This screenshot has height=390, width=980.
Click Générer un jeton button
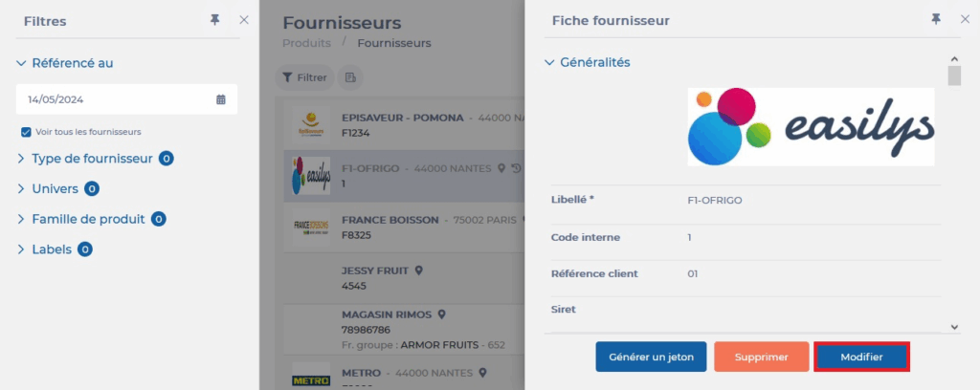click(x=651, y=357)
